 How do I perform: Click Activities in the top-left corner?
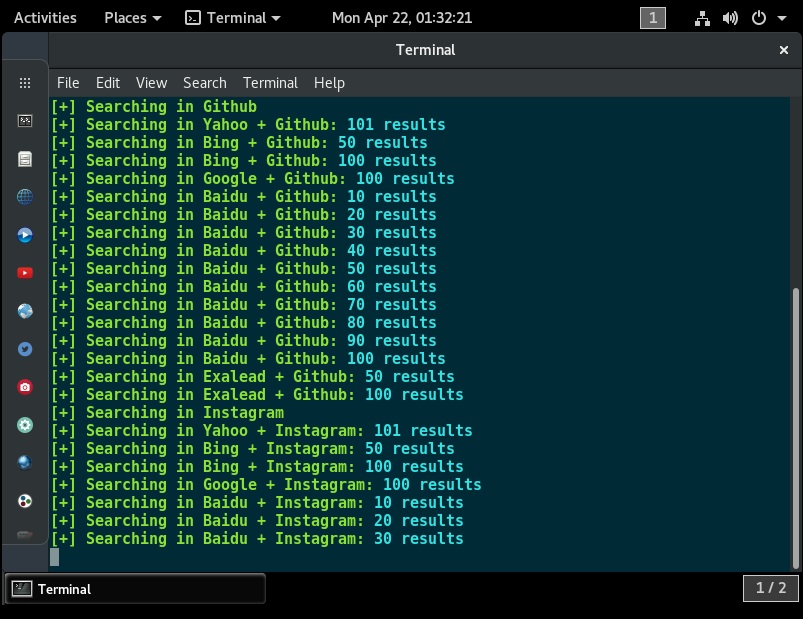pos(45,17)
